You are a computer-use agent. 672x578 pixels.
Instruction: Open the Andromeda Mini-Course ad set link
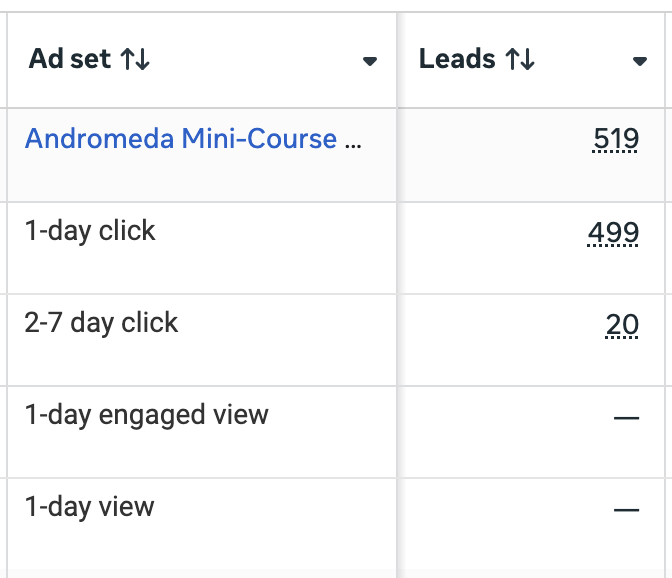(180, 138)
